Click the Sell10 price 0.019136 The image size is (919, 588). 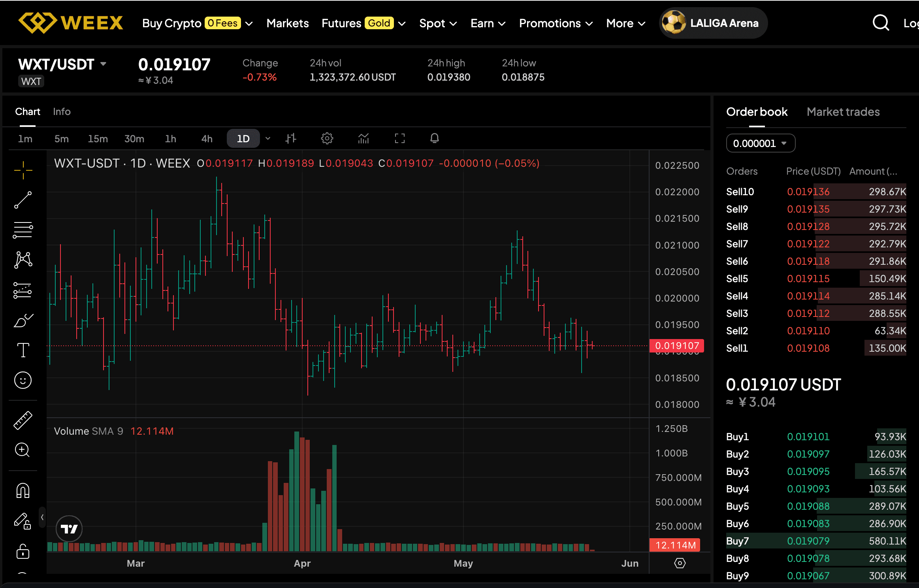pyautogui.click(x=808, y=192)
